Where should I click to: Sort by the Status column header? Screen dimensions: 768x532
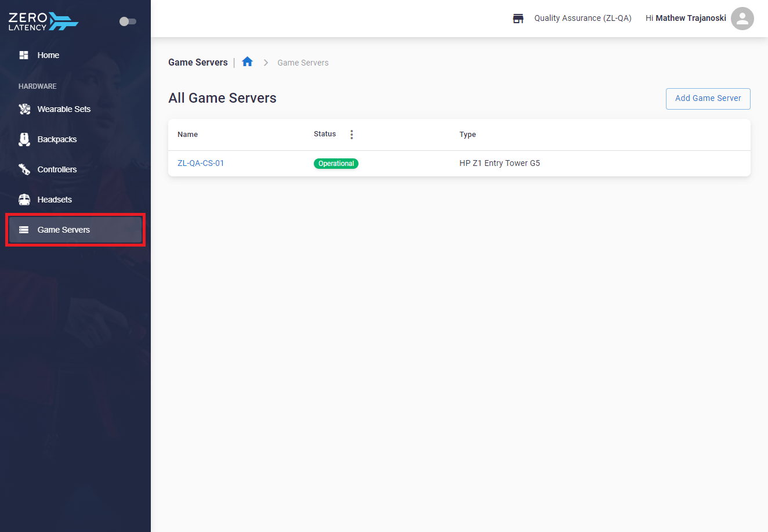point(325,134)
